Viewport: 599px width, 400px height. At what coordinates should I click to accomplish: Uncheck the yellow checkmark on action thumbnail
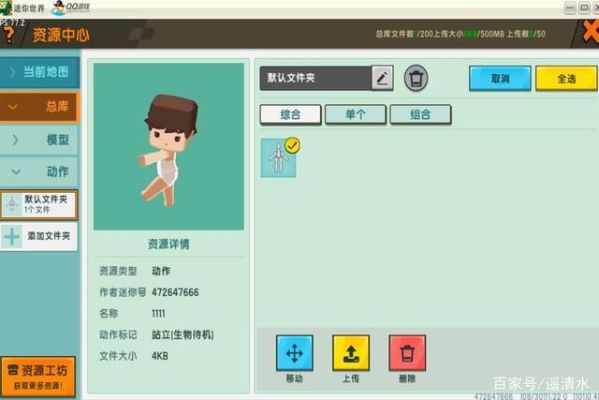pyautogui.click(x=292, y=146)
